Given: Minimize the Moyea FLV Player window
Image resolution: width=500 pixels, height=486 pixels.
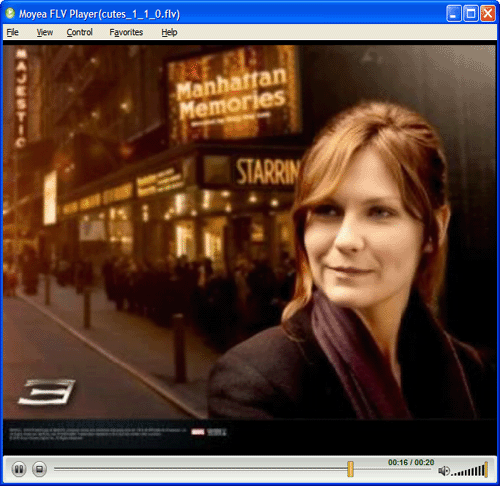Looking at the screenshot, I should (x=454, y=14).
